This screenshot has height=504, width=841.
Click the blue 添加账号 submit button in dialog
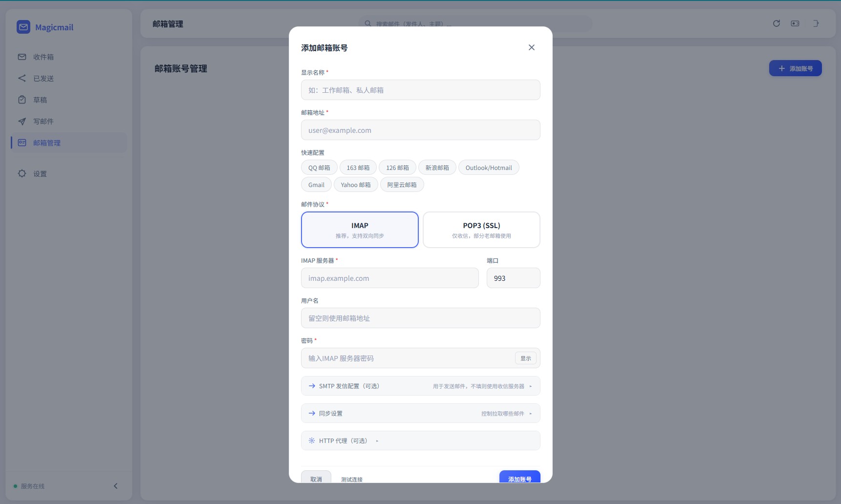coord(519,477)
